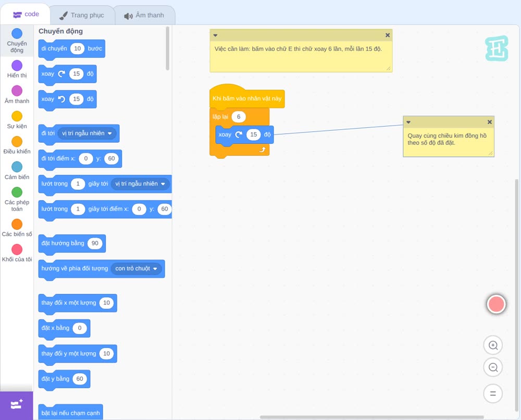Edit the value in 'thay đổi x một lượng'
521x420 pixels.
pyautogui.click(x=106, y=303)
